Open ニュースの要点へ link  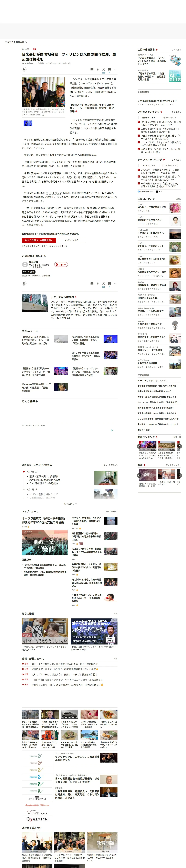110,465
